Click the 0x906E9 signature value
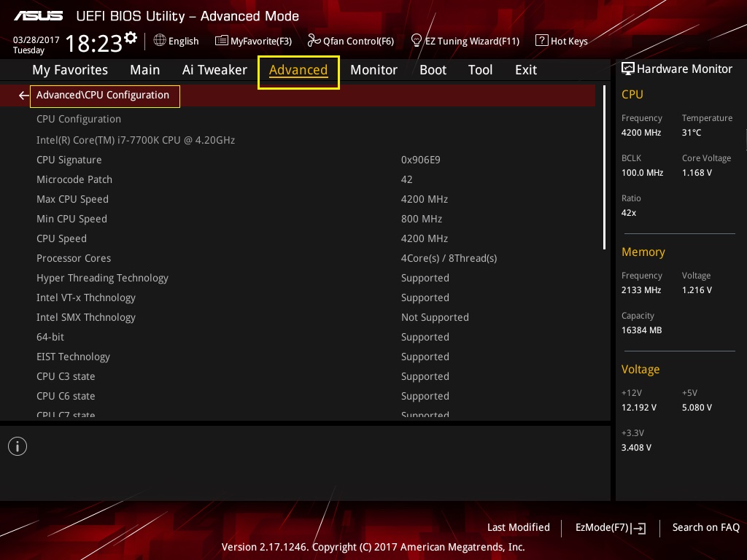The height and width of the screenshot is (560, 747). click(x=421, y=160)
